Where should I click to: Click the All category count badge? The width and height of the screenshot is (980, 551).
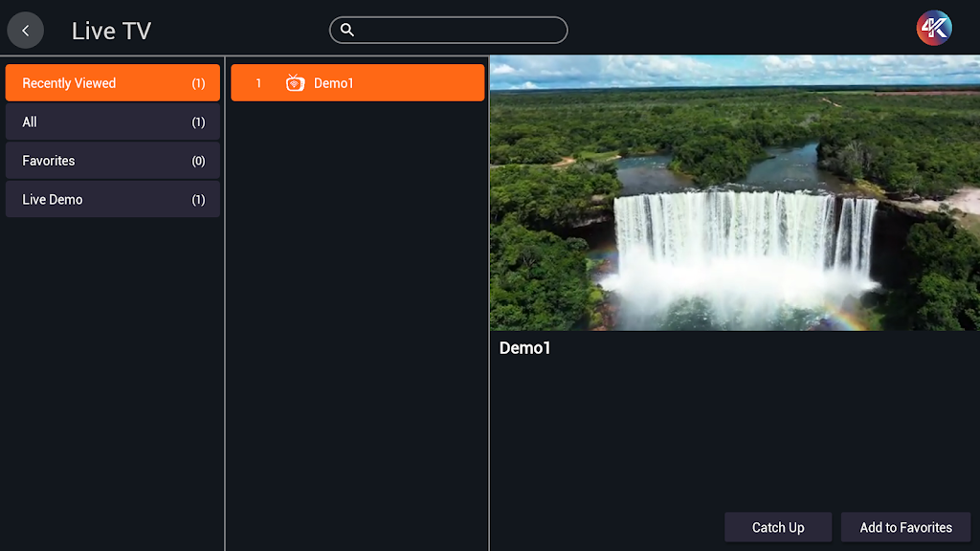[x=198, y=122]
